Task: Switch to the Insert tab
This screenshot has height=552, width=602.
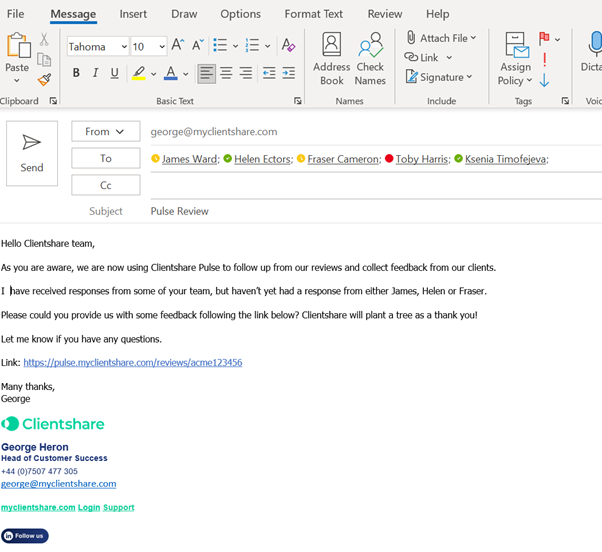Action: (x=133, y=14)
